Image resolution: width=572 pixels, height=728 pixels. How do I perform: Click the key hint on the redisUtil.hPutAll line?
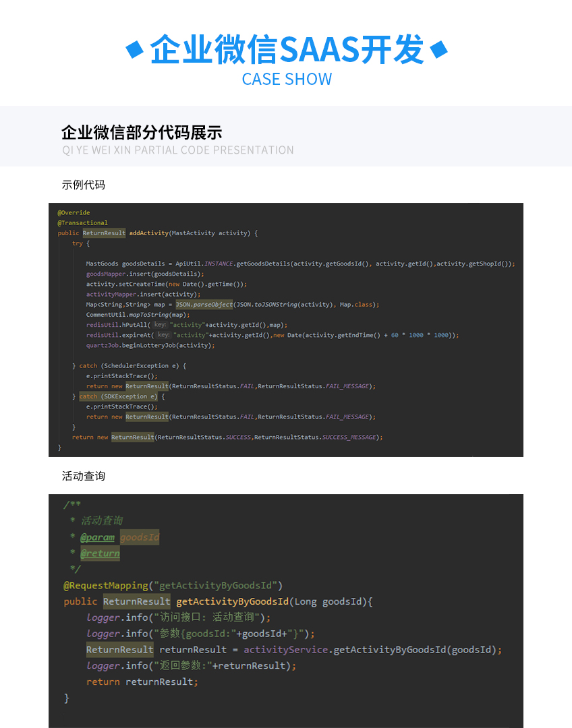coord(159,325)
